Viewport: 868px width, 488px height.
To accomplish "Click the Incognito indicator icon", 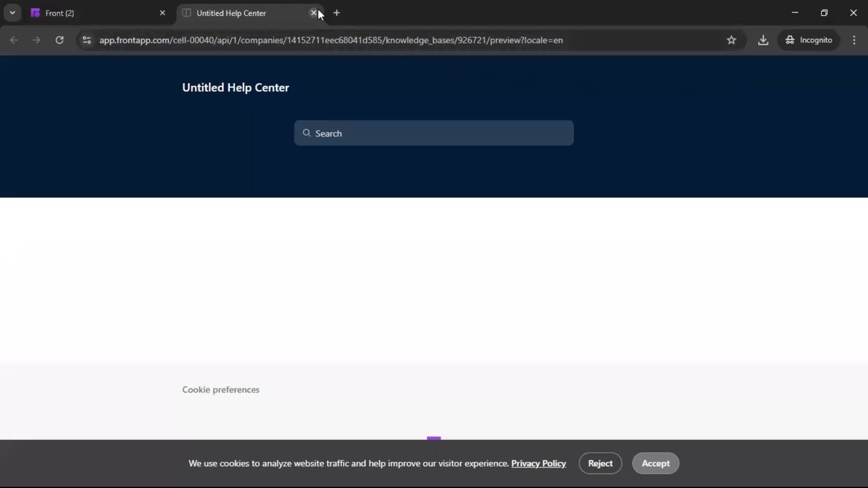I will pos(791,40).
